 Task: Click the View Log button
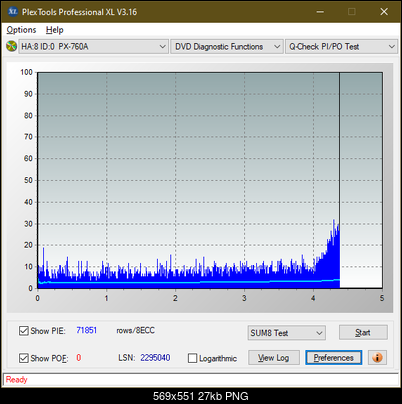pyautogui.click(x=274, y=358)
